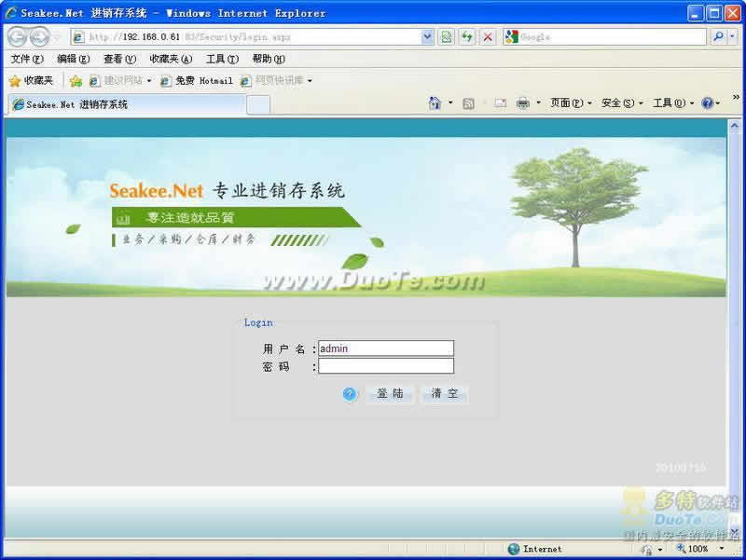
Task: Open the 收藏夹 favorites star button
Action: click(x=31, y=81)
